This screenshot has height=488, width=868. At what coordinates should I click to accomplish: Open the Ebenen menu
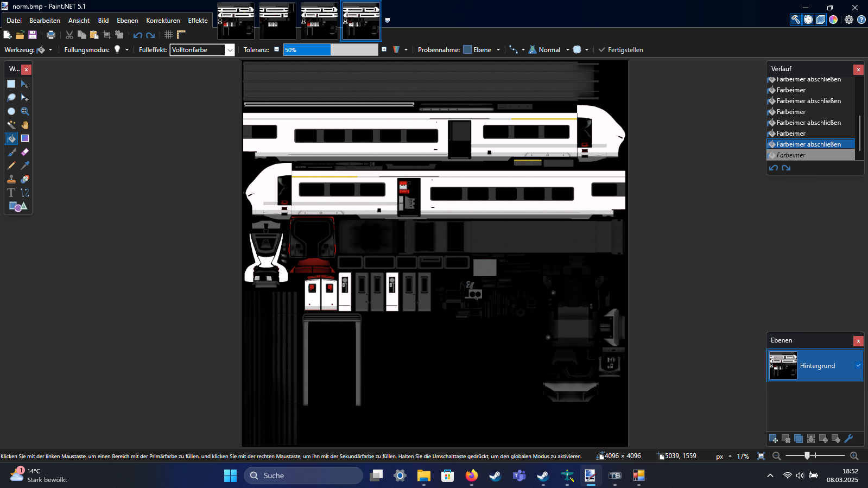coord(128,21)
